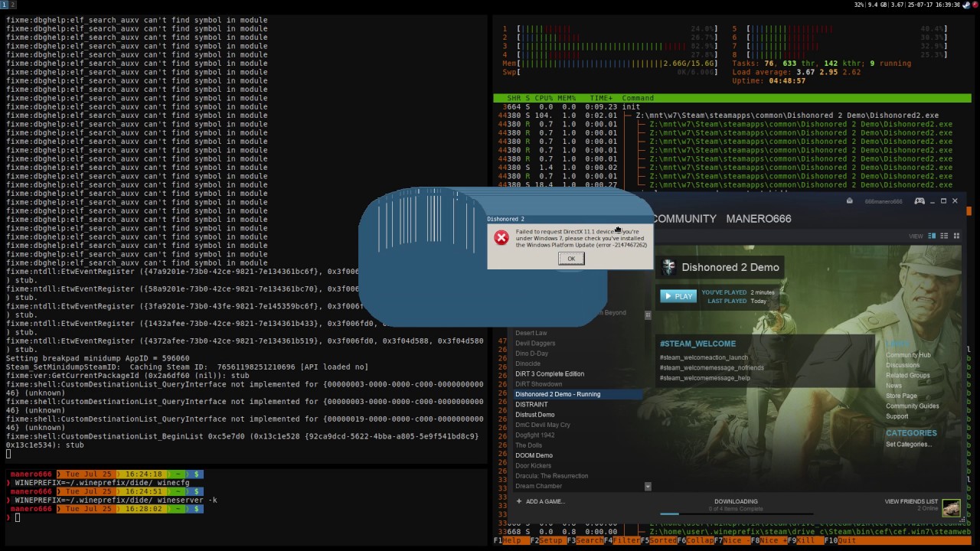Image resolution: width=980 pixels, height=551 pixels.
Task: Click the red error icon in the dialog
Action: pos(501,238)
